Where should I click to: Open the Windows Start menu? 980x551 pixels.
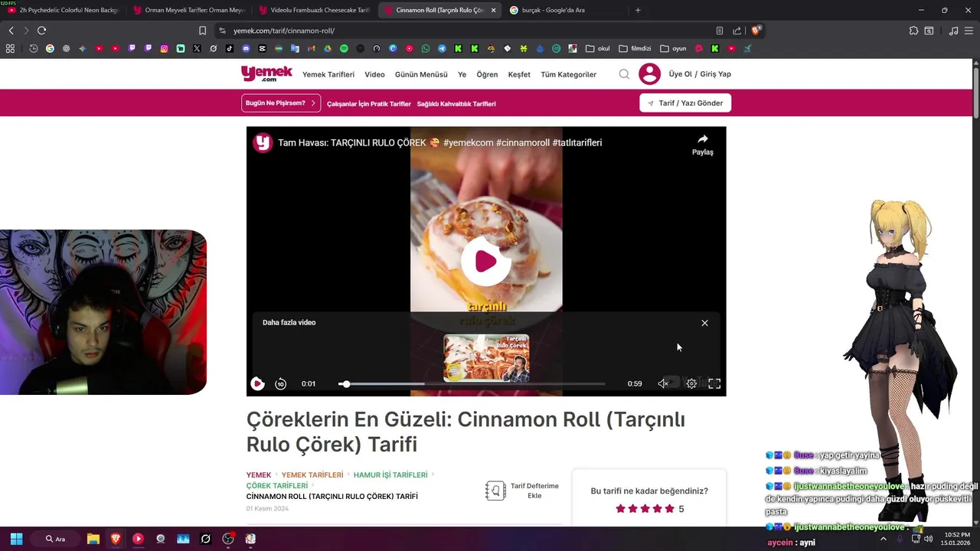point(16,539)
